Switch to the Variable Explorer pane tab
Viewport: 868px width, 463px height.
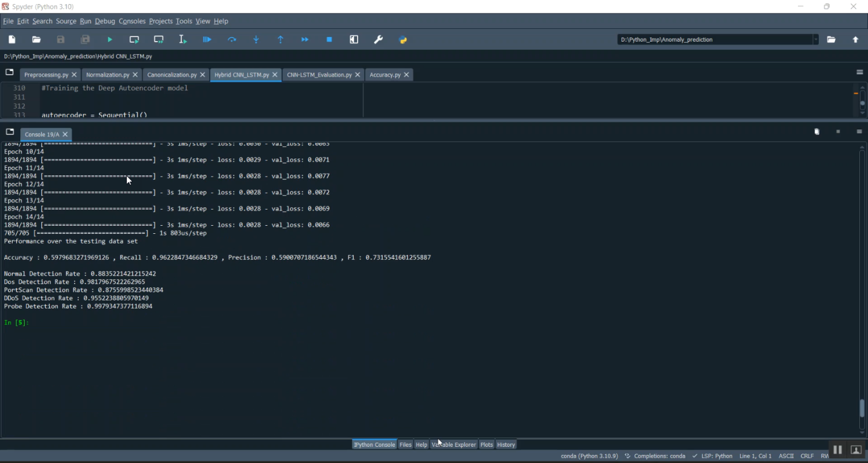[x=454, y=444]
